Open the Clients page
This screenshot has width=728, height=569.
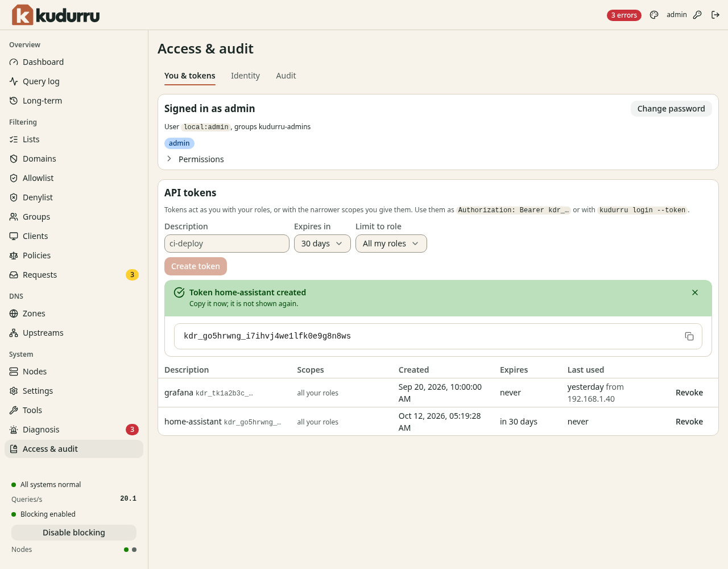[74, 236]
